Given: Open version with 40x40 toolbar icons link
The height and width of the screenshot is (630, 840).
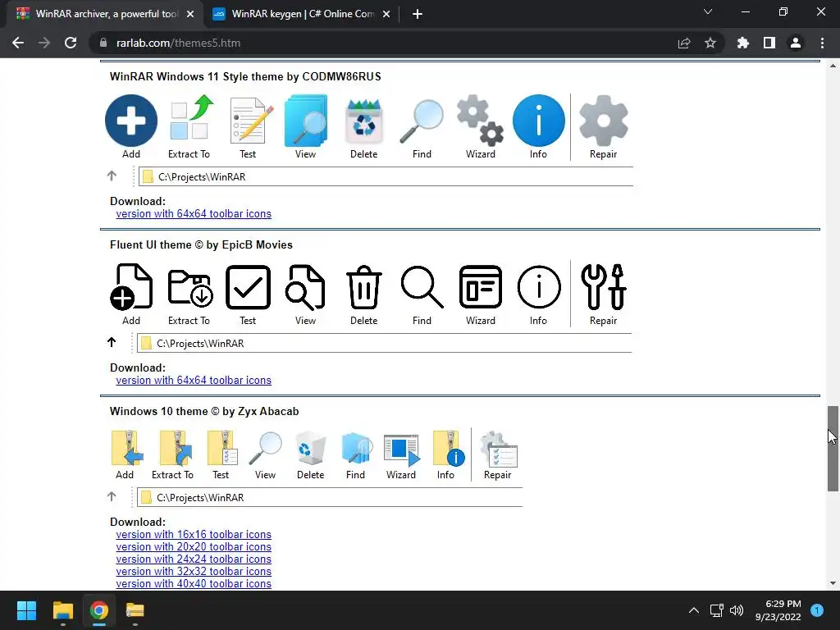Looking at the screenshot, I should point(194,584).
